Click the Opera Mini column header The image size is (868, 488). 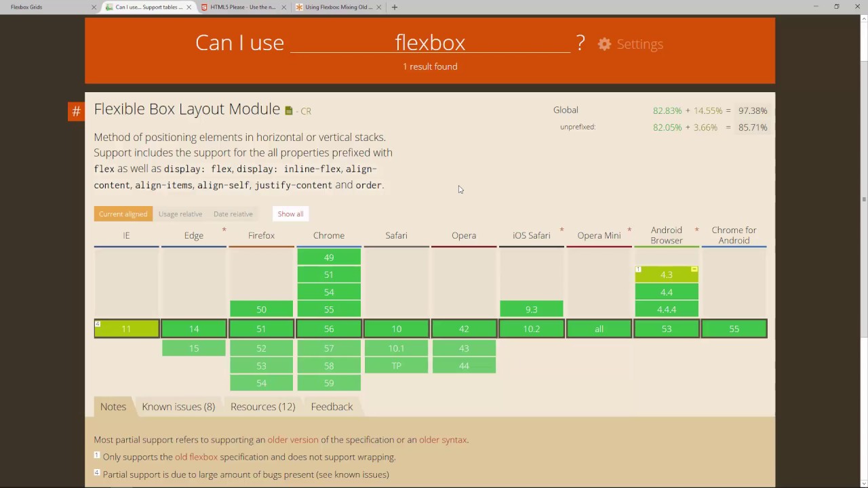tap(599, 235)
